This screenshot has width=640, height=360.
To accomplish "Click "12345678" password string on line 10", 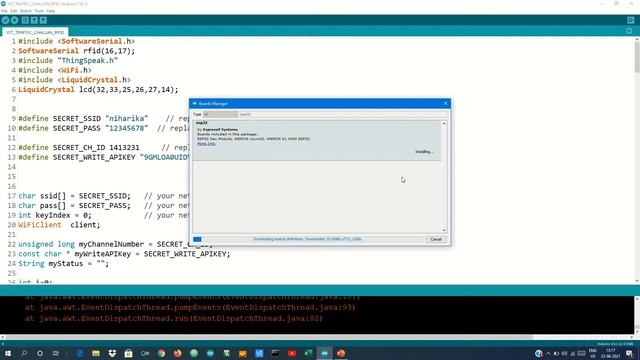I will click(127, 128).
